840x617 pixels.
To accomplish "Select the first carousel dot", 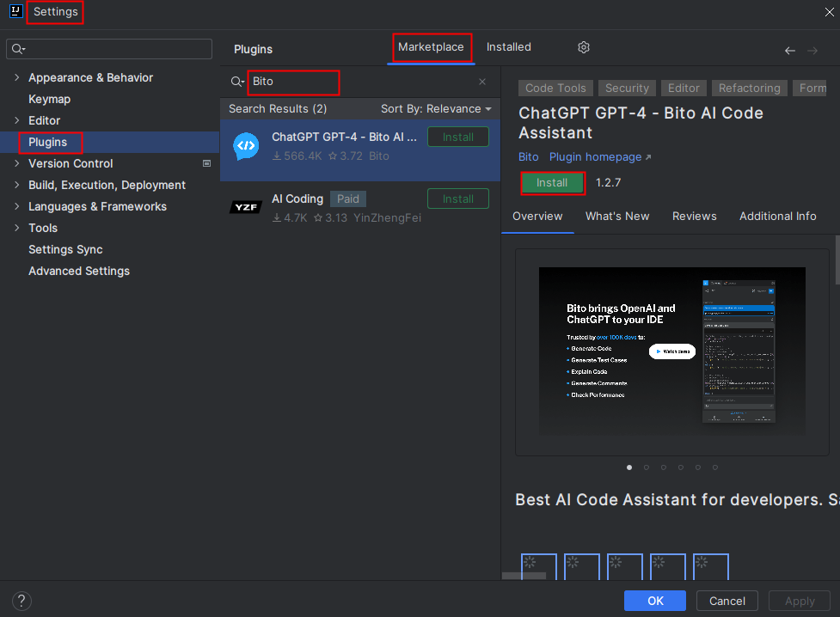I will (629, 467).
